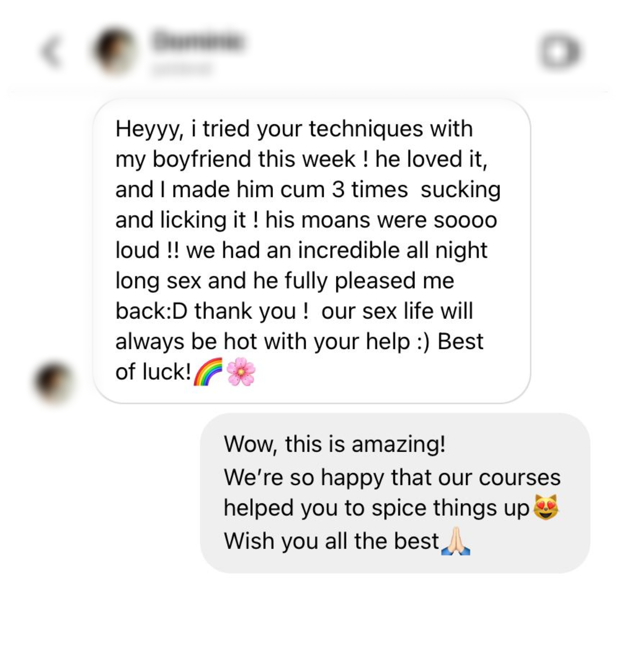This screenshot has width=619, height=672.
Task: Click the "Wow, this is amazing!" line
Action: [x=335, y=444]
